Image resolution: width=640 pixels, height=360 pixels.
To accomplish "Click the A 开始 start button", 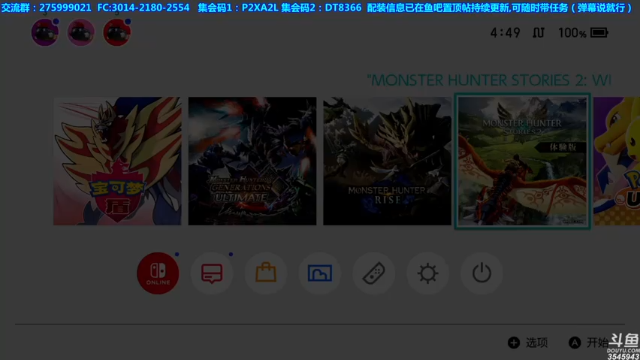I will tap(589, 342).
